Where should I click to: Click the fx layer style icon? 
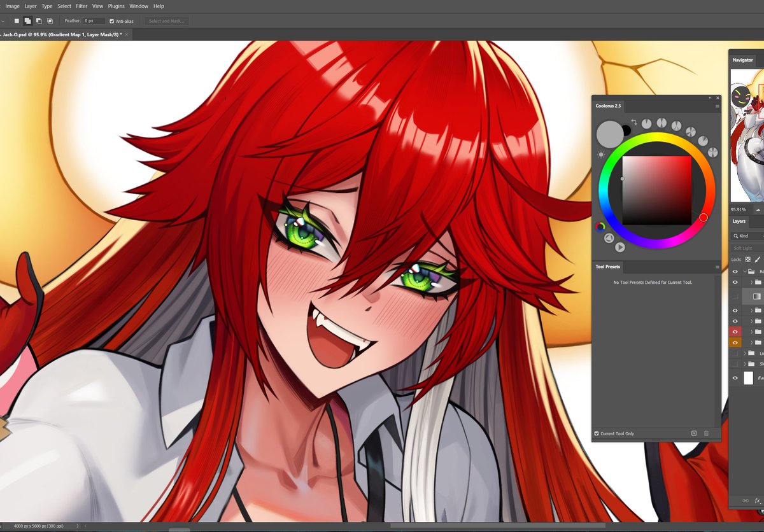(x=758, y=500)
